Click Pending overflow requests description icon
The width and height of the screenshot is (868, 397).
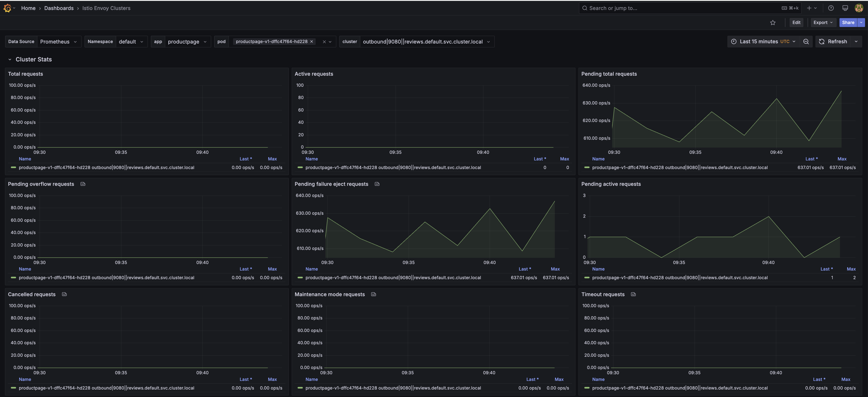click(x=83, y=184)
